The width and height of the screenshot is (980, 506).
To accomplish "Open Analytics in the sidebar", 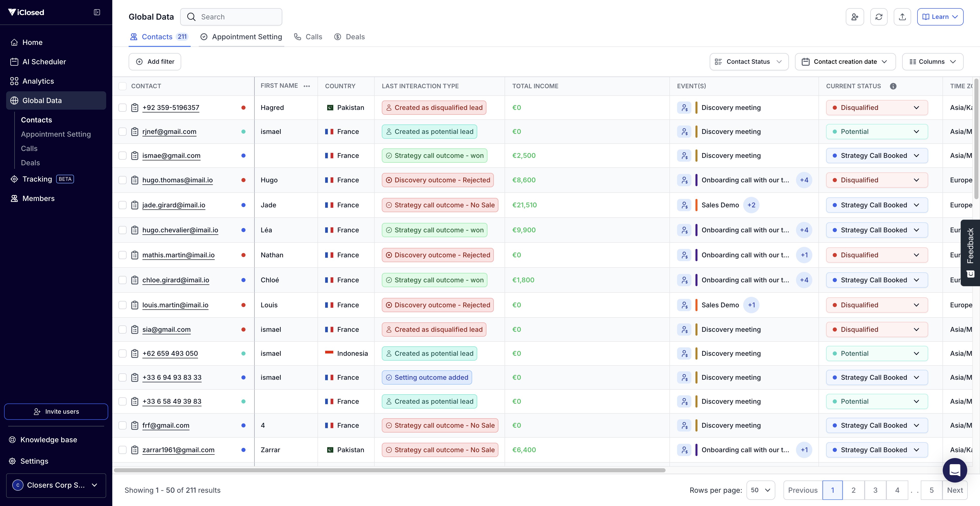I will 38,81.
